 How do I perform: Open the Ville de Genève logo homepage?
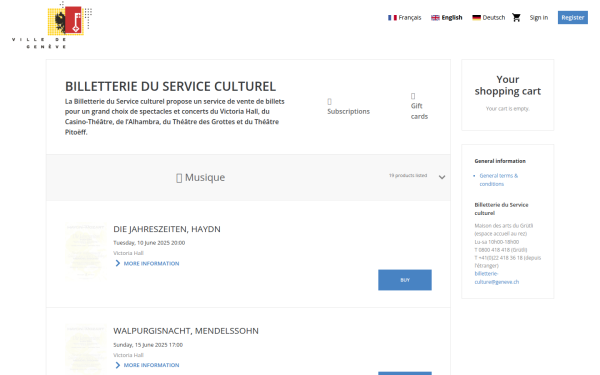point(52,25)
